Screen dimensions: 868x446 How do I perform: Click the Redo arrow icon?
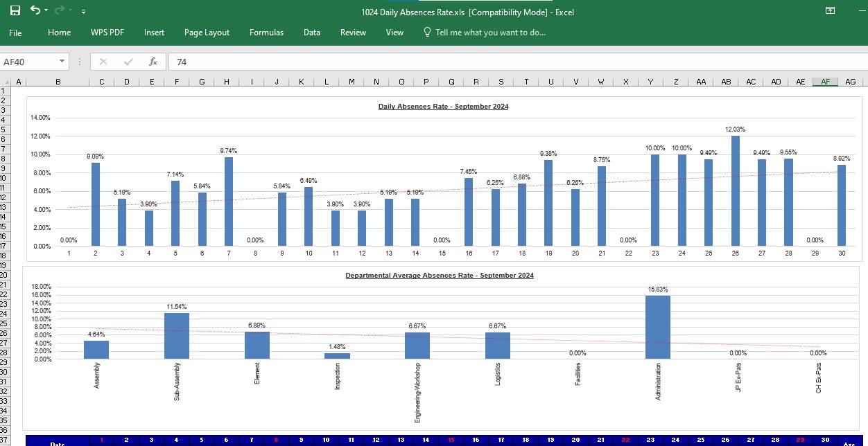60,11
